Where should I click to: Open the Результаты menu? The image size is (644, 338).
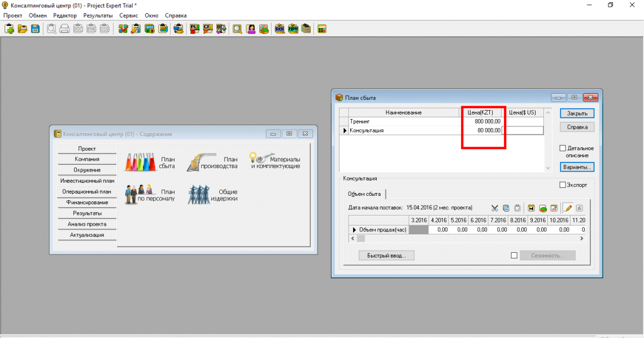pyautogui.click(x=98, y=15)
